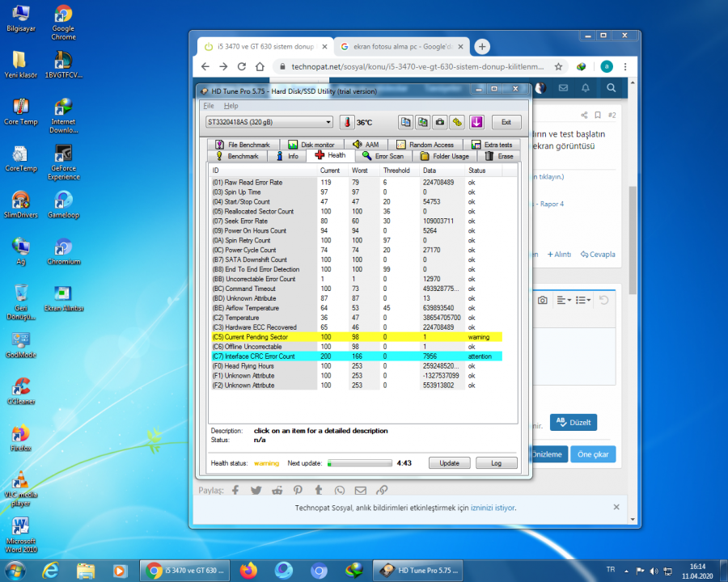
Task: Open the Random Access tab
Action: tap(425, 145)
